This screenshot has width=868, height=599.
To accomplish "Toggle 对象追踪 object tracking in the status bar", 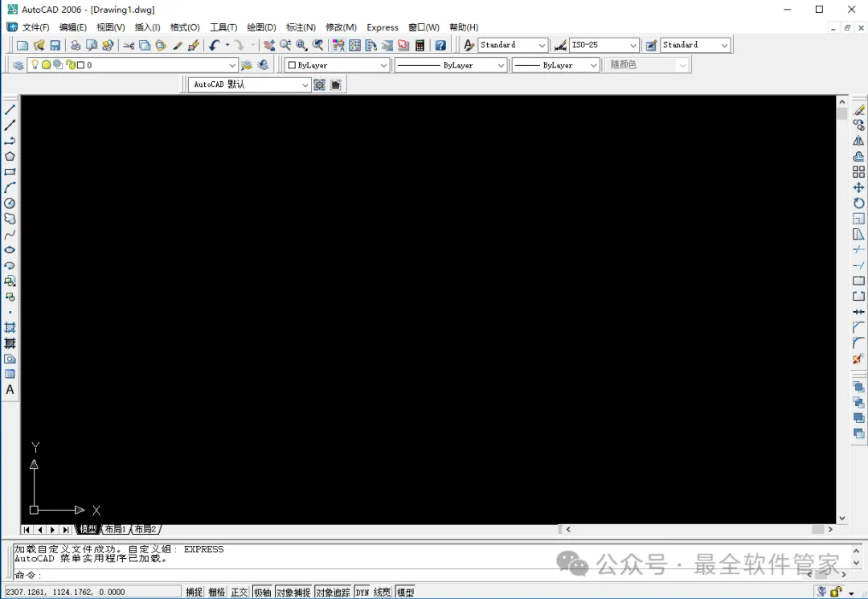I will coord(334,593).
